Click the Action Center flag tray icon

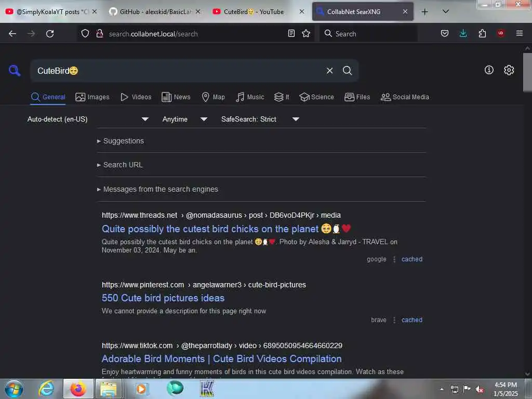467,389
